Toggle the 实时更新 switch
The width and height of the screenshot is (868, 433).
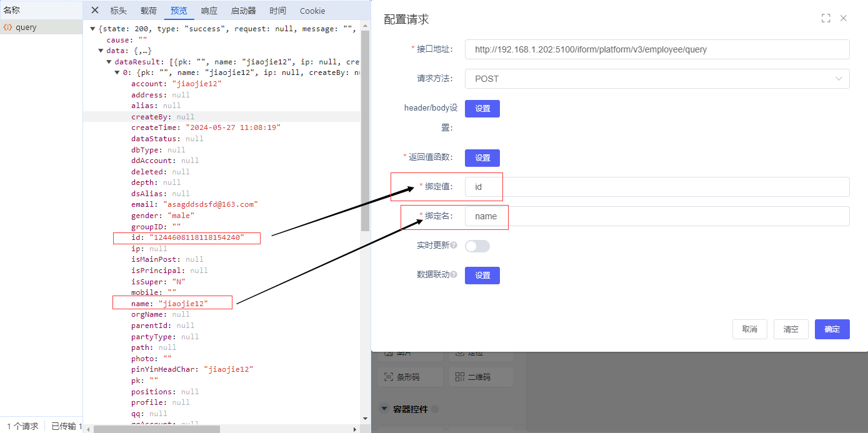(x=477, y=246)
